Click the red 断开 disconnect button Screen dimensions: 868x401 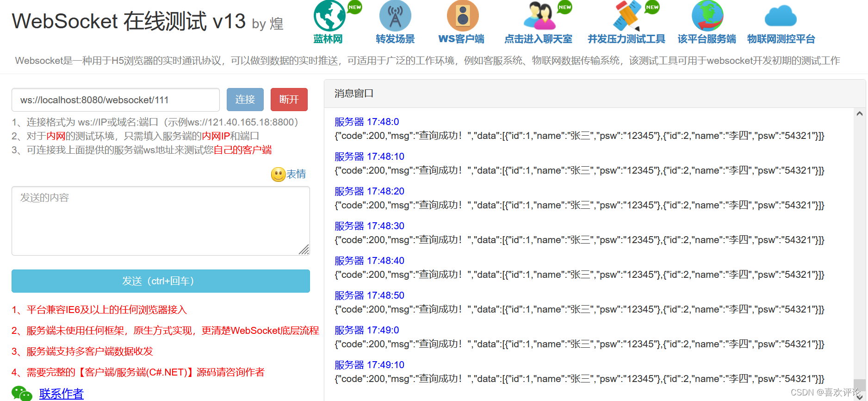point(289,100)
